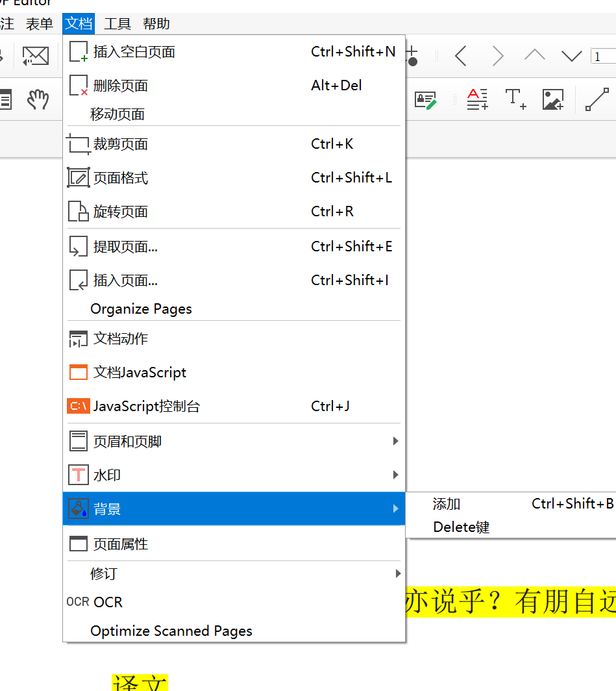Select 插入页面... menu entry
This screenshot has width=616, height=691.
point(234,281)
